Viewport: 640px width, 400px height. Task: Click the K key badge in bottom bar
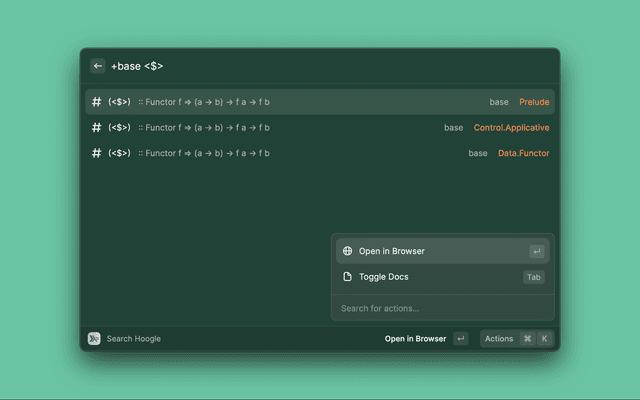[544, 339]
